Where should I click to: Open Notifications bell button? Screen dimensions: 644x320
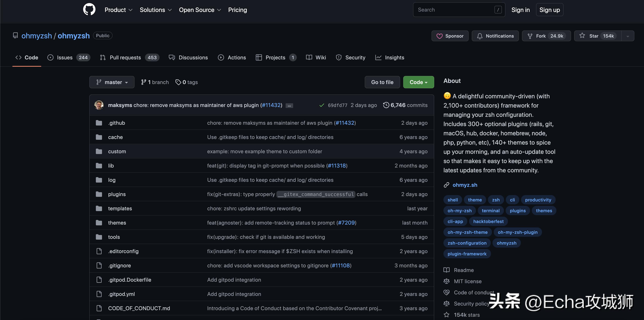(x=495, y=36)
